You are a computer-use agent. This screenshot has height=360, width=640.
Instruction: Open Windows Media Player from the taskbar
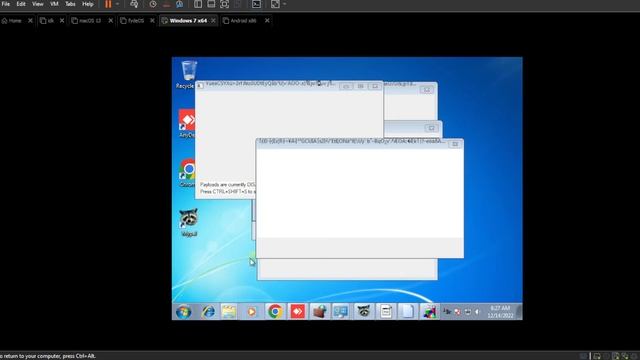(x=251, y=312)
